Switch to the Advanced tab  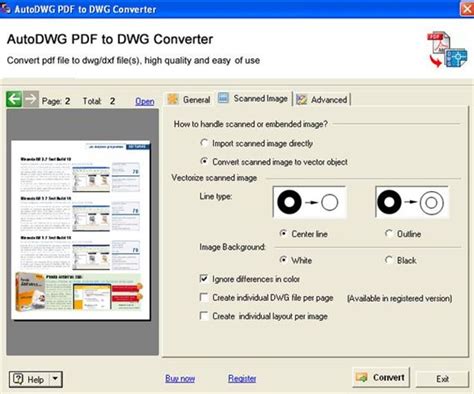tap(322, 99)
